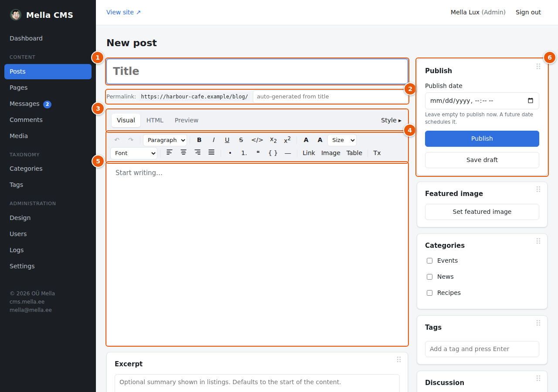Open Media in the sidebar

(48, 136)
